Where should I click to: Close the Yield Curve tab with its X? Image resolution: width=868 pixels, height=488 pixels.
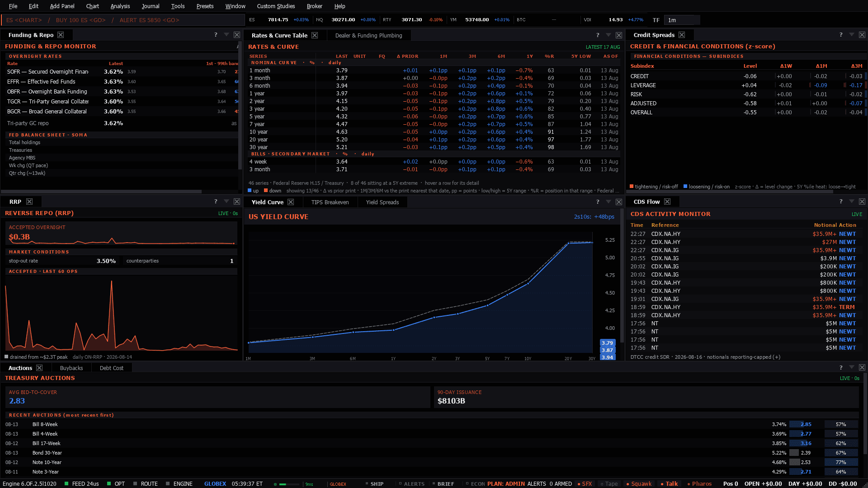(x=291, y=202)
